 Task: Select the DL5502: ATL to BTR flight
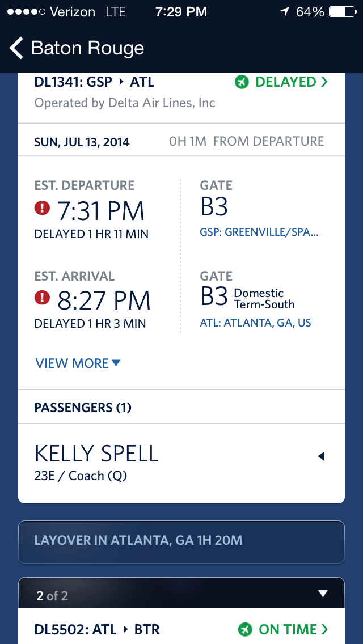97,629
